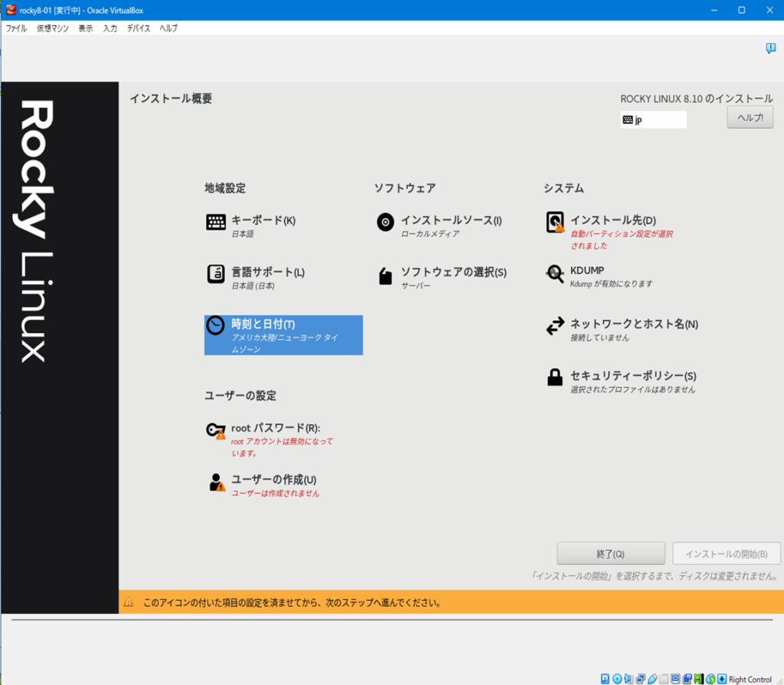The width and height of the screenshot is (784, 685).
Task: Open Software Selection package icon
Action: click(x=386, y=276)
